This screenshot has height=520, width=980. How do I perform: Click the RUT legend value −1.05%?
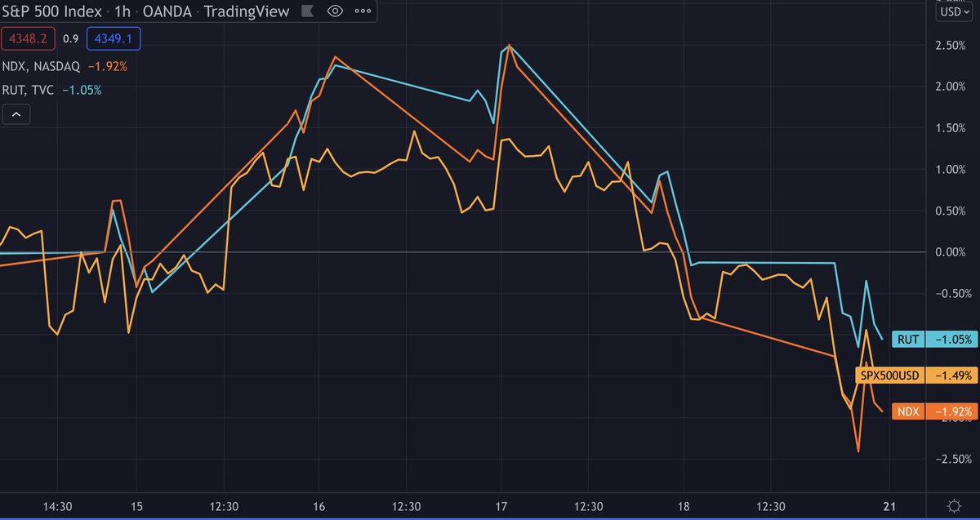pyautogui.click(x=82, y=90)
